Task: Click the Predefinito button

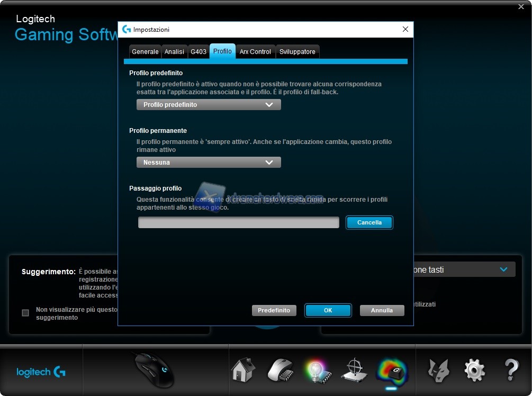Action: 274,310
